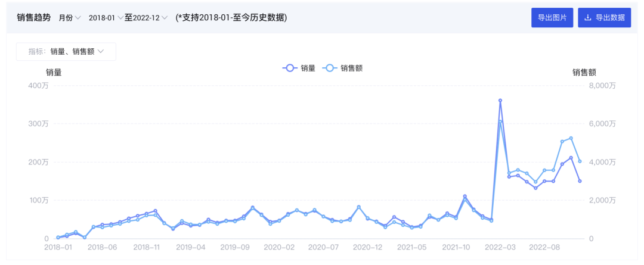The image size is (644, 265).
Task: Open the 2018-01 start date dropdown
Action: click(106, 18)
